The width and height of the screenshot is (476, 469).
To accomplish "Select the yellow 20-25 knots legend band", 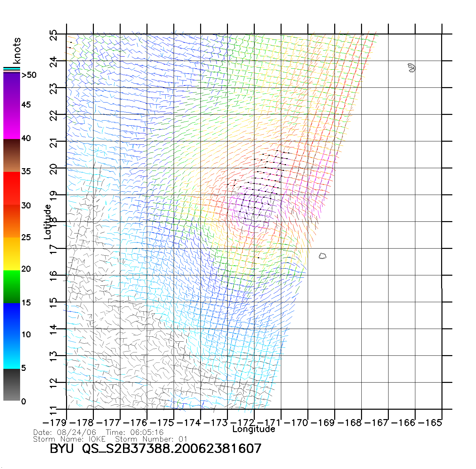I will click(x=11, y=254).
